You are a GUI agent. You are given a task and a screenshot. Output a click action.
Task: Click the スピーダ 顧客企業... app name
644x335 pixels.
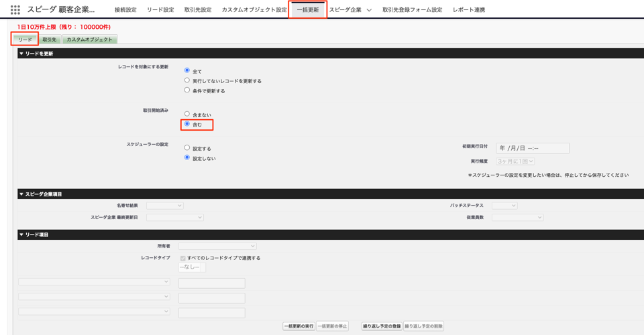(61, 9)
